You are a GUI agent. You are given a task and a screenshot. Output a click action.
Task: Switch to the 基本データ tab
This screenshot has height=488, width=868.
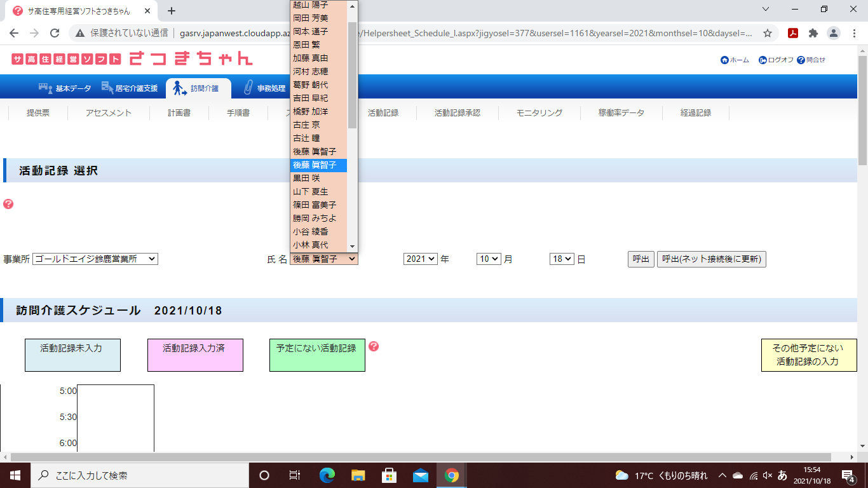click(x=65, y=88)
